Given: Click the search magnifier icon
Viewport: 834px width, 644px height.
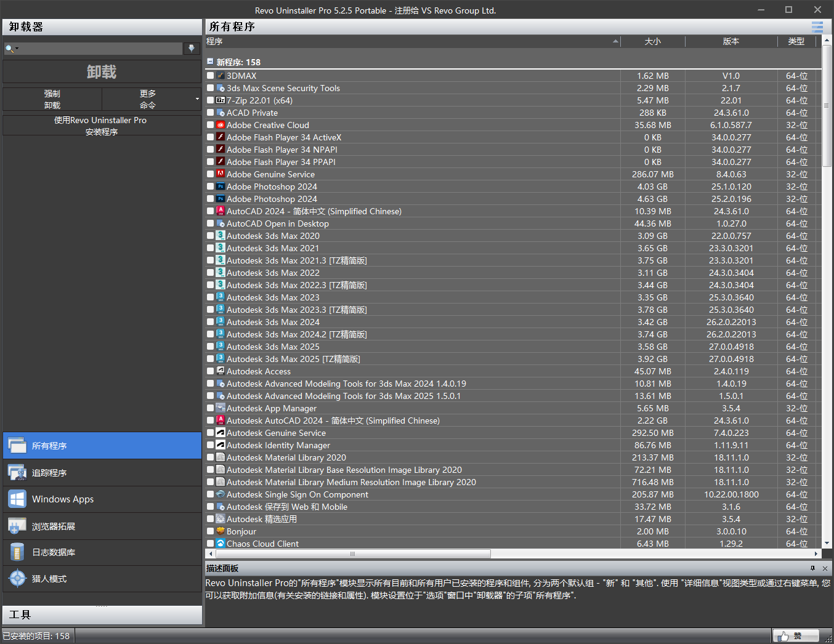Looking at the screenshot, I should click(x=9, y=49).
